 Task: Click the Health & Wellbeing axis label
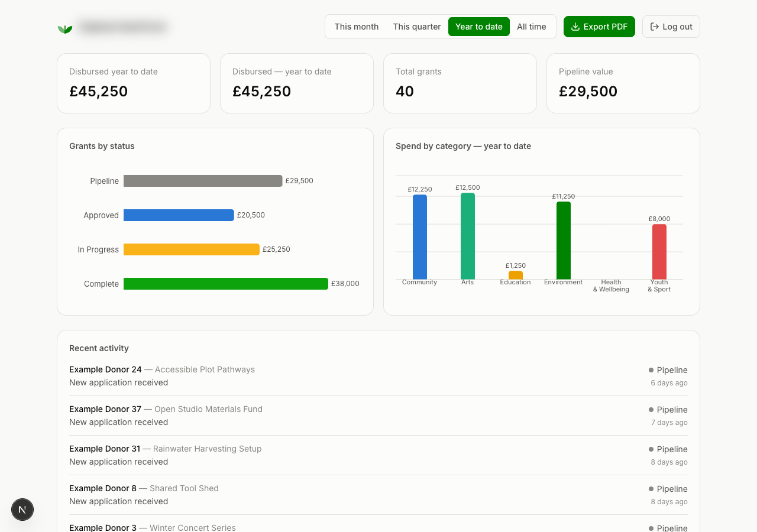point(611,286)
